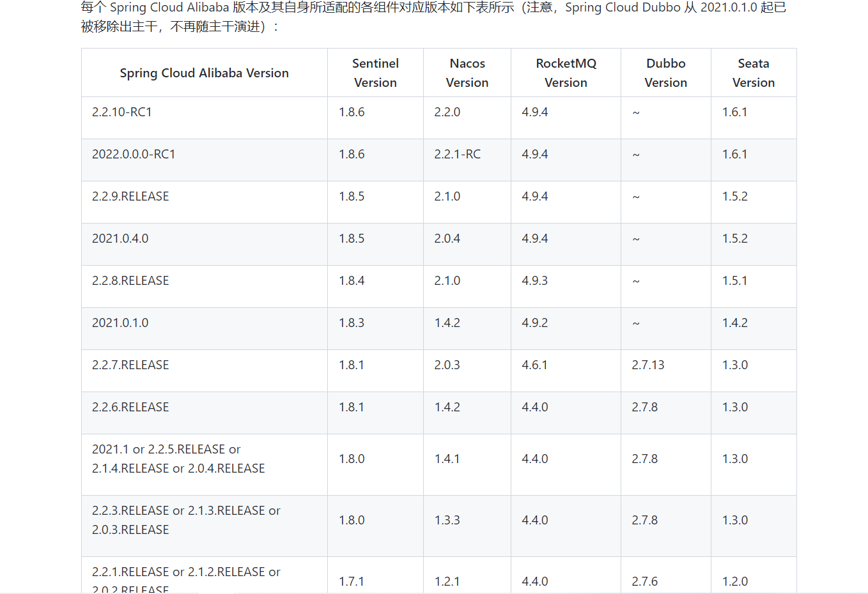This screenshot has height=594, width=868.
Task: Select the 2.2.10-RC1 version cell
Action: click(121, 111)
